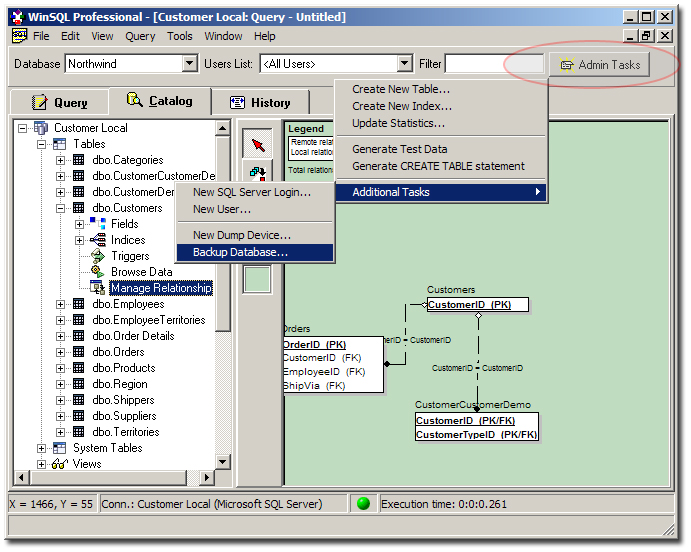The width and height of the screenshot is (691, 552).
Task: Expand the dbo.Categories node
Action: click(x=60, y=160)
